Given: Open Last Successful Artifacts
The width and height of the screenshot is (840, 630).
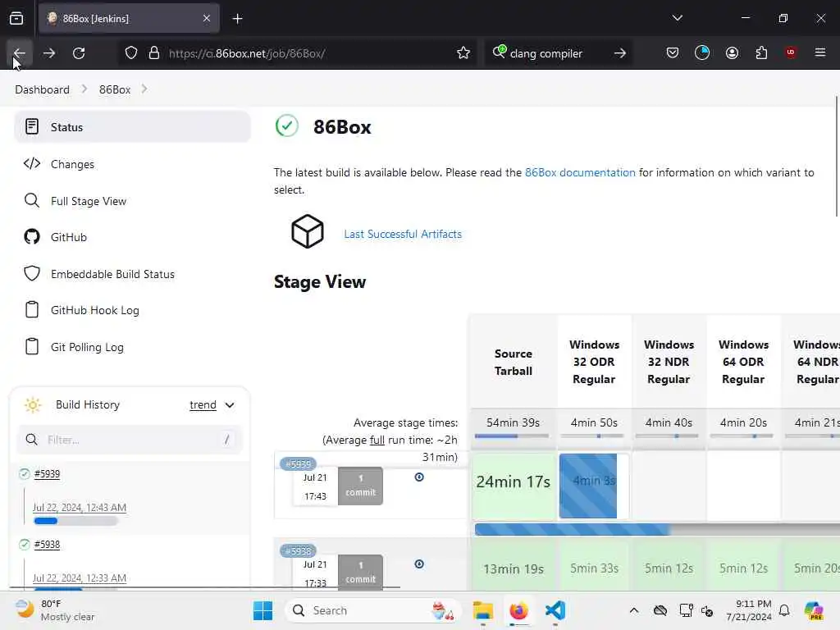Looking at the screenshot, I should tap(403, 234).
